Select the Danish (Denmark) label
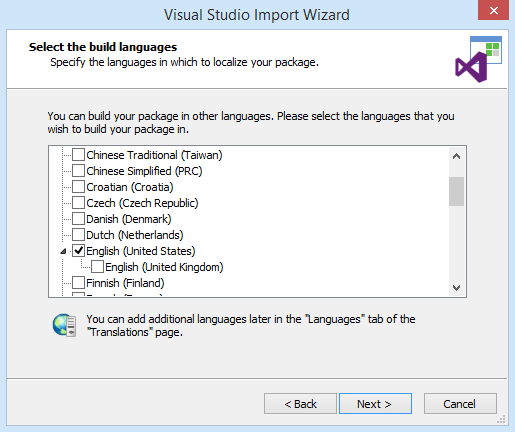Viewport: 515px width, 432px height. (129, 219)
